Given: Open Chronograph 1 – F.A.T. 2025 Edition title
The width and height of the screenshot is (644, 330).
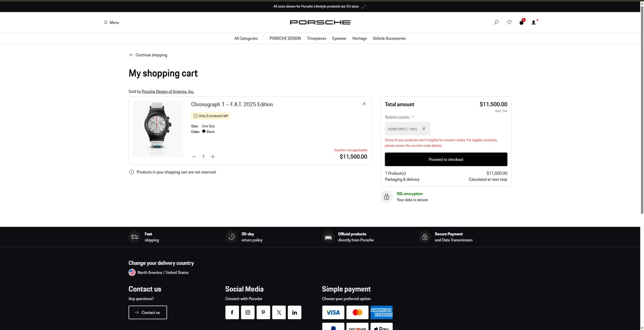Looking at the screenshot, I should (232, 104).
